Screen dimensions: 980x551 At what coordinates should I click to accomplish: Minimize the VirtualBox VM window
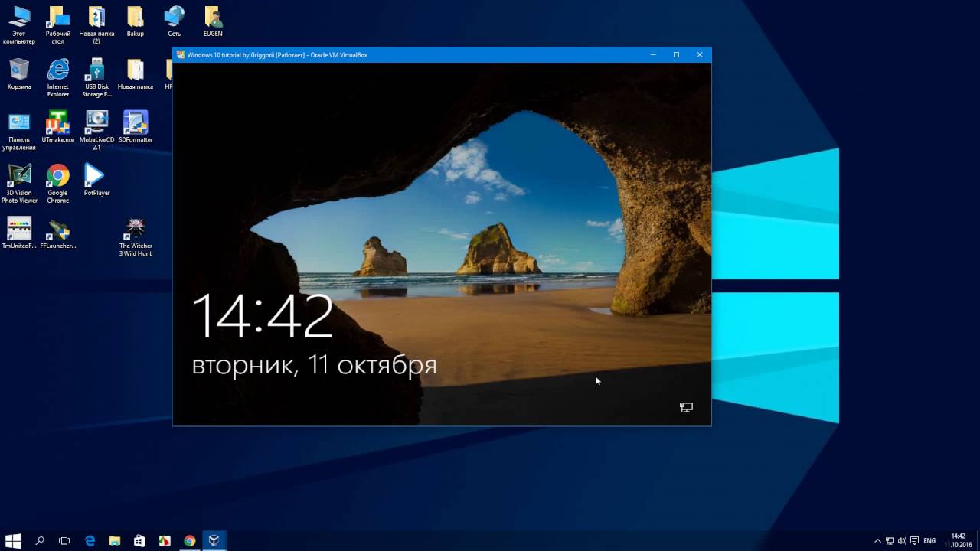[653, 55]
